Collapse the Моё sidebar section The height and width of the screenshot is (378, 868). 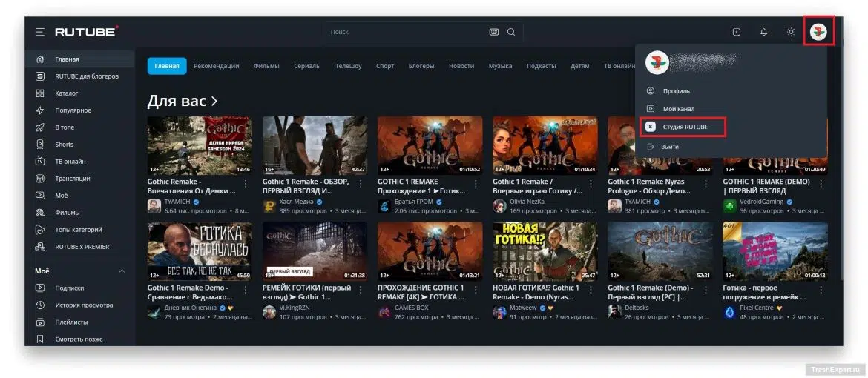click(x=122, y=271)
